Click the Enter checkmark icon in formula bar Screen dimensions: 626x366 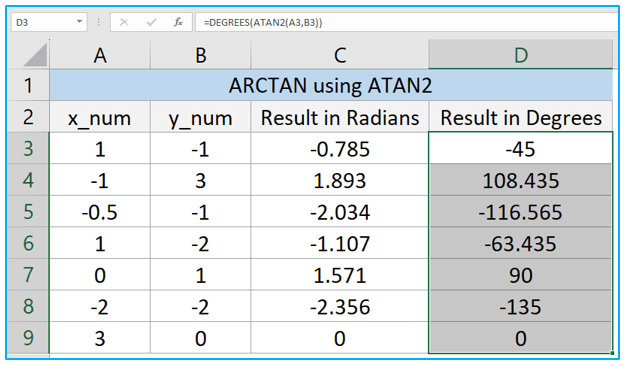coord(151,22)
